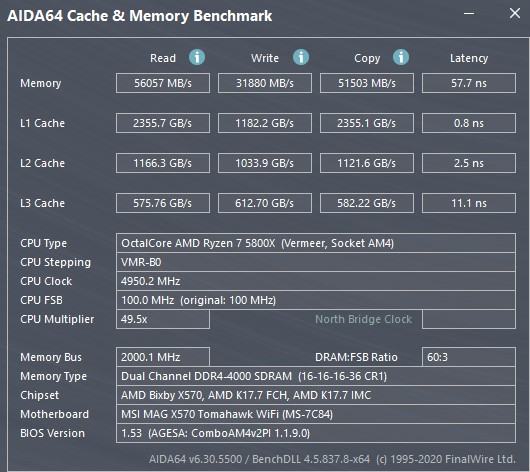Click the CPU Type field showing Ryzen 7 5800X
Screen dimensions: 530x472
(x=316, y=243)
